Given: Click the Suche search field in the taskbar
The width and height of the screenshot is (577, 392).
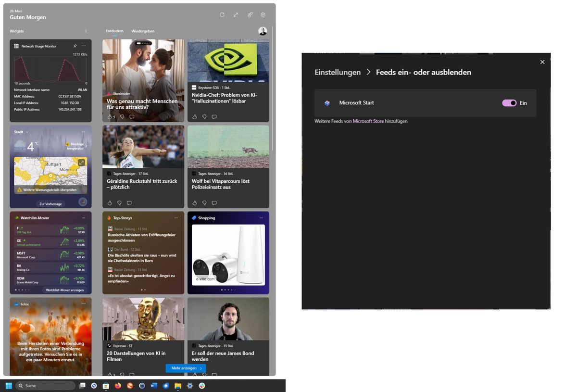Looking at the screenshot, I should coord(46,385).
